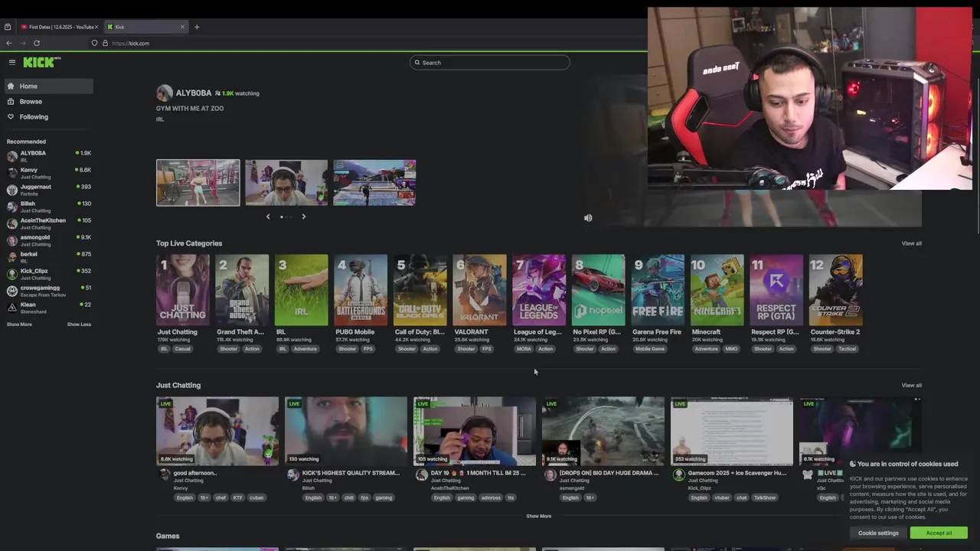The height and width of the screenshot is (551, 980).
Task: Open Grand Theft Auto category card
Action: click(242, 290)
